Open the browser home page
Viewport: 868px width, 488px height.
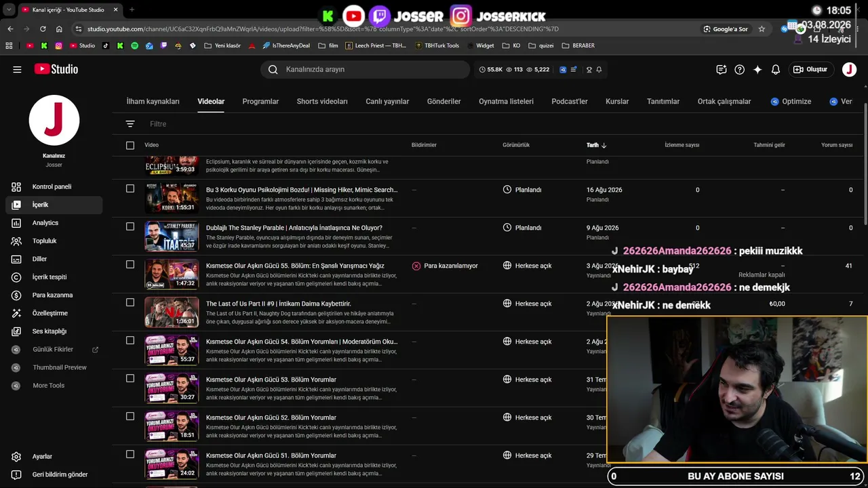click(x=59, y=29)
